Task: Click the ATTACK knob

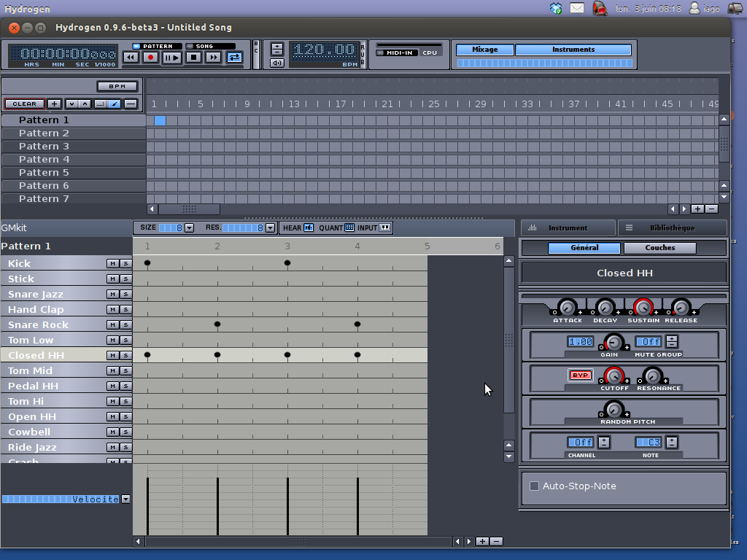Action: tap(567, 308)
